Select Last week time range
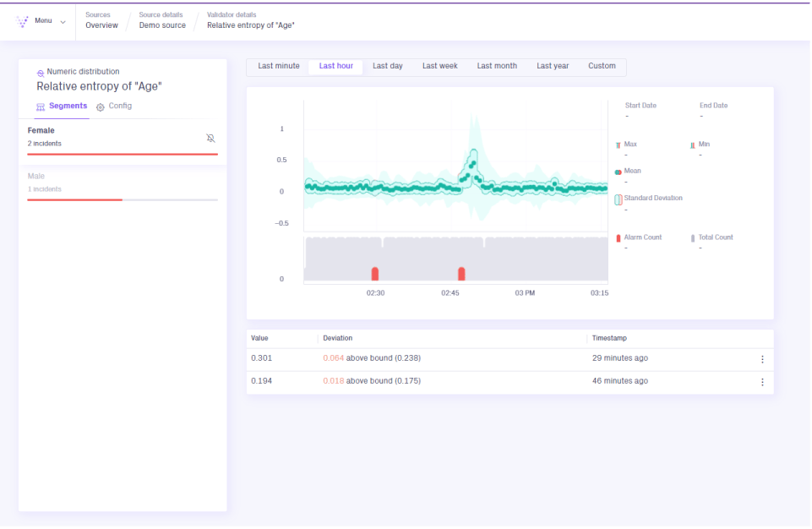The height and width of the screenshot is (529, 812). pos(439,66)
